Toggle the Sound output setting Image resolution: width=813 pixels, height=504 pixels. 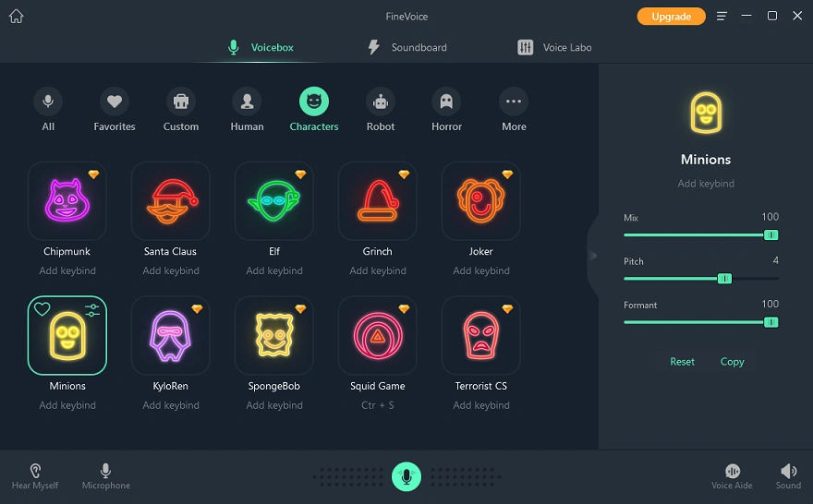point(788,476)
